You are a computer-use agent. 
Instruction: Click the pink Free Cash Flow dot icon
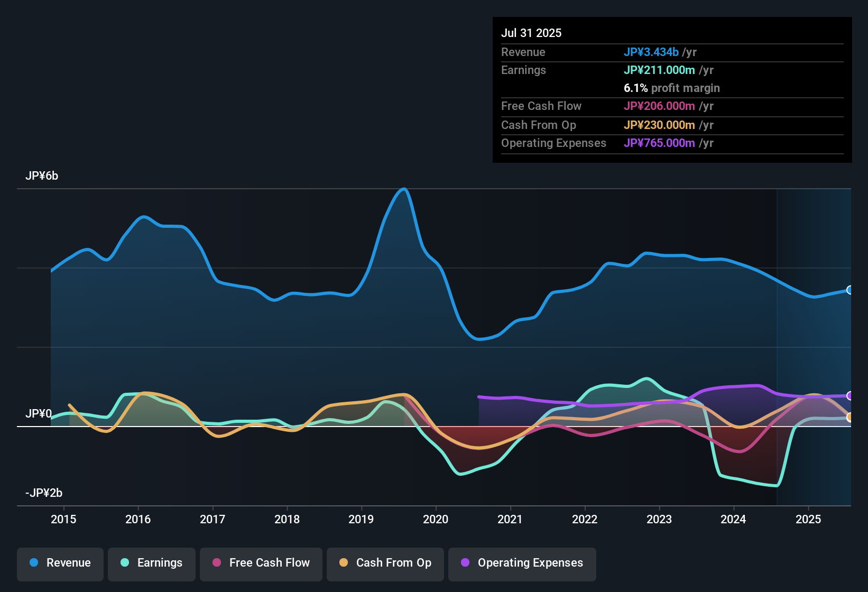[216, 563]
